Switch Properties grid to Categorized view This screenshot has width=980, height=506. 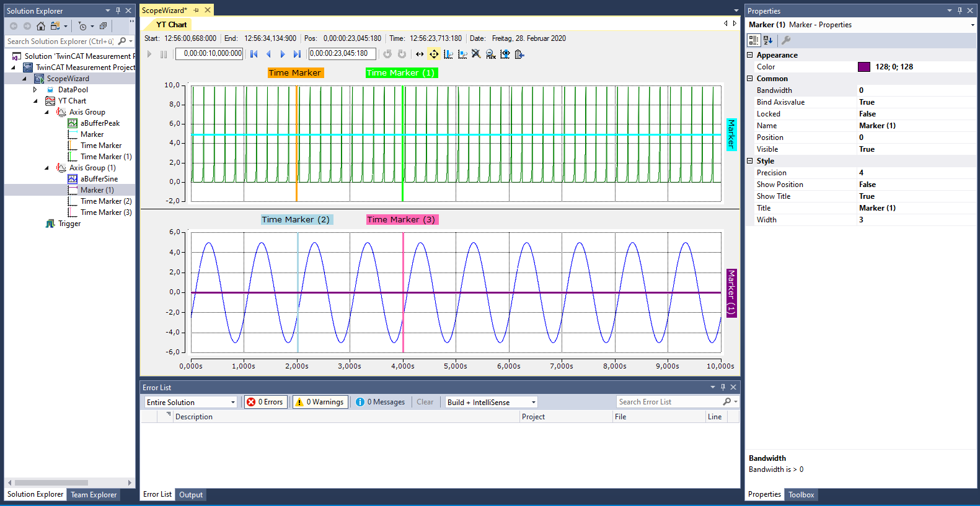pyautogui.click(x=754, y=40)
